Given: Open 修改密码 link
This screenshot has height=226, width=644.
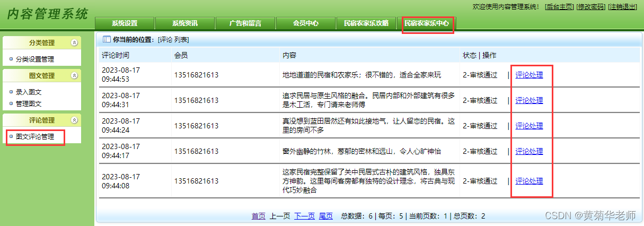Looking at the screenshot, I should pos(590,6).
